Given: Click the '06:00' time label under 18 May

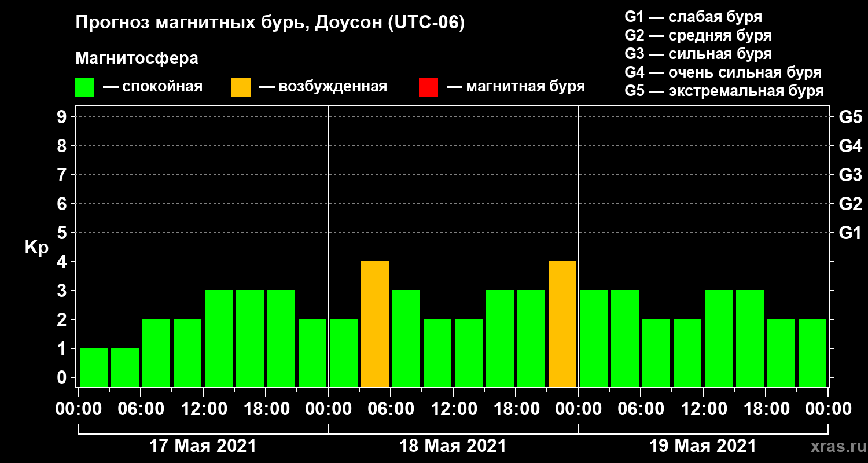Looking at the screenshot, I should coord(391,409).
